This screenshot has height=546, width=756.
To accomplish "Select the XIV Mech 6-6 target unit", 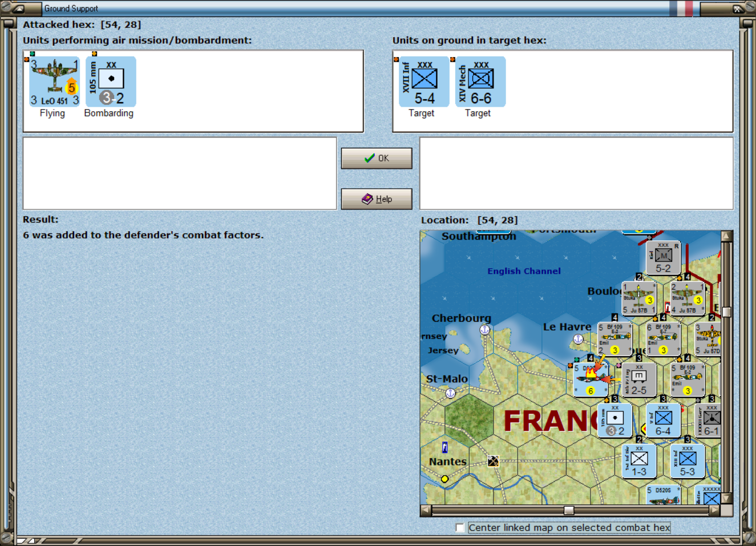I will point(480,82).
